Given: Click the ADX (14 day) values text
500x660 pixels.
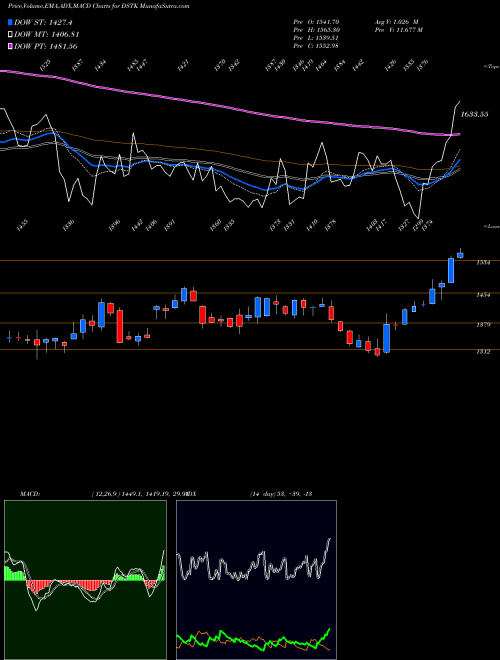Looking at the screenshot, I should coord(281,494).
